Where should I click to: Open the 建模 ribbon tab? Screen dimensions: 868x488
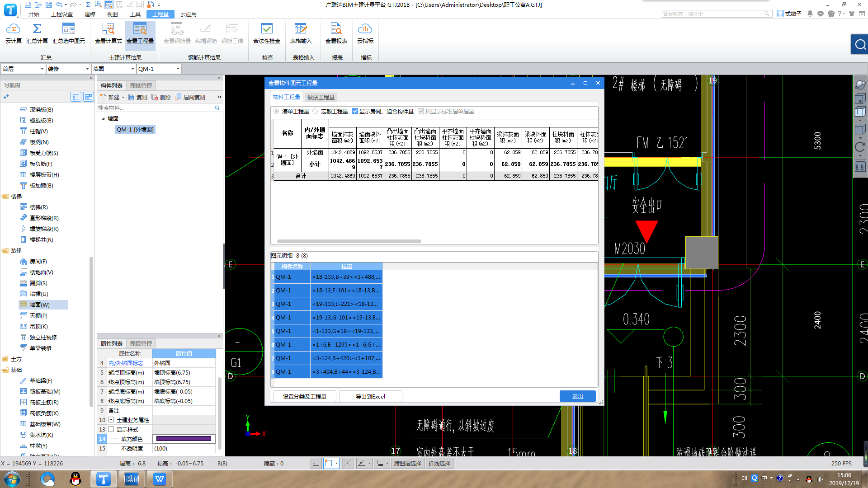[x=90, y=14]
